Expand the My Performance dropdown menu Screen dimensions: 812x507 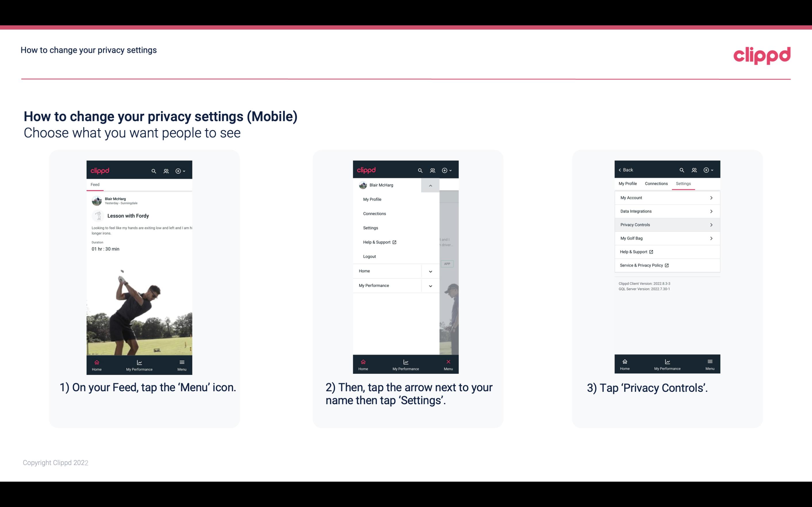pyautogui.click(x=431, y=285)
